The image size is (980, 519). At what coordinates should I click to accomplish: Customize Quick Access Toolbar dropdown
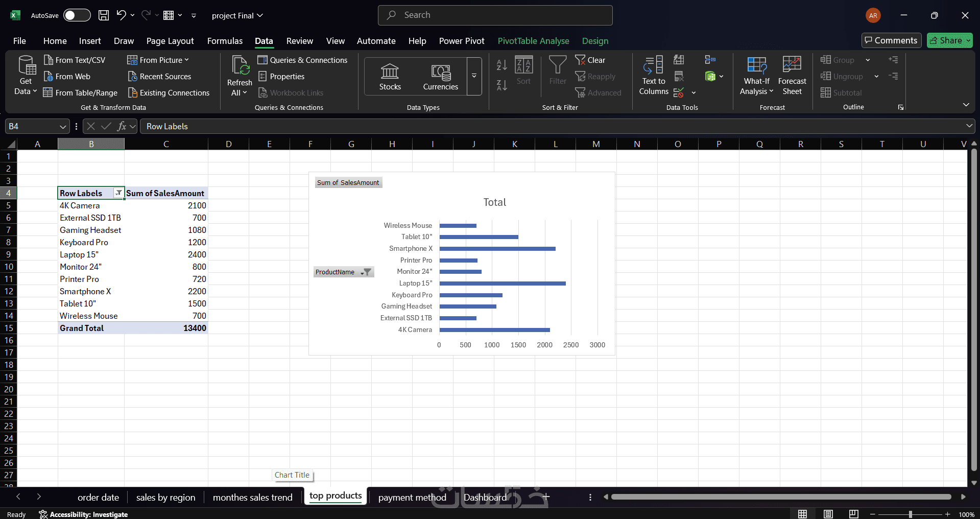point(194,16)
